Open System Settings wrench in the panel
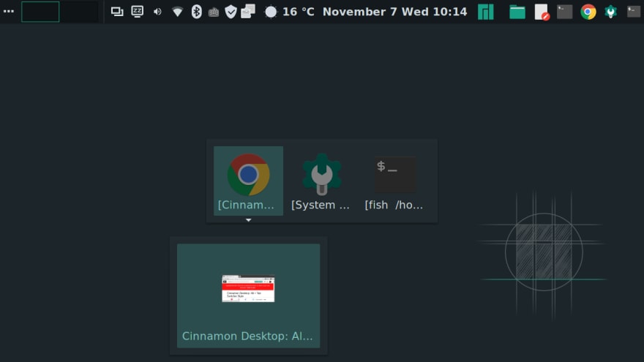Image resolution: width=644 pixels, height=362 pixels. coord(611,12)
